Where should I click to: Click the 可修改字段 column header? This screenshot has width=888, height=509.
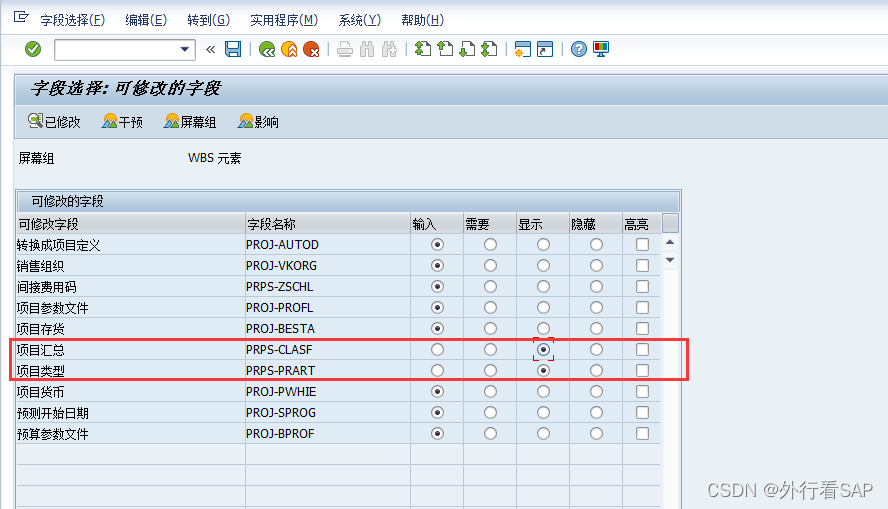[x=130, y=224]
